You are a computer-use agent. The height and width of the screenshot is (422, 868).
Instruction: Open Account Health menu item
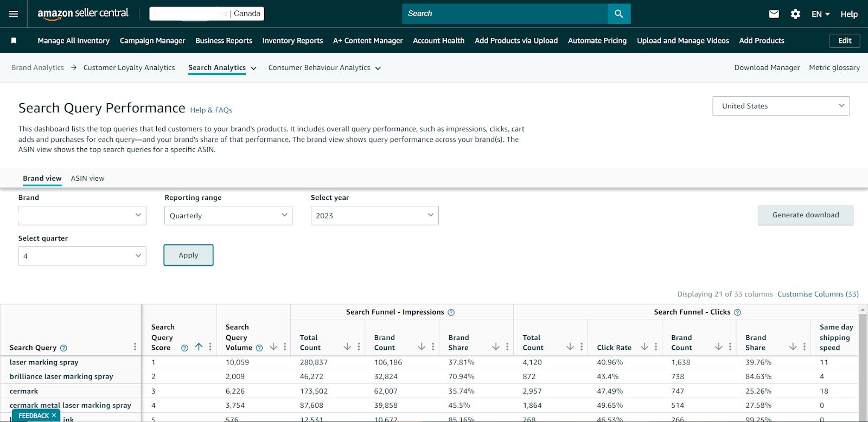point(438,41)
